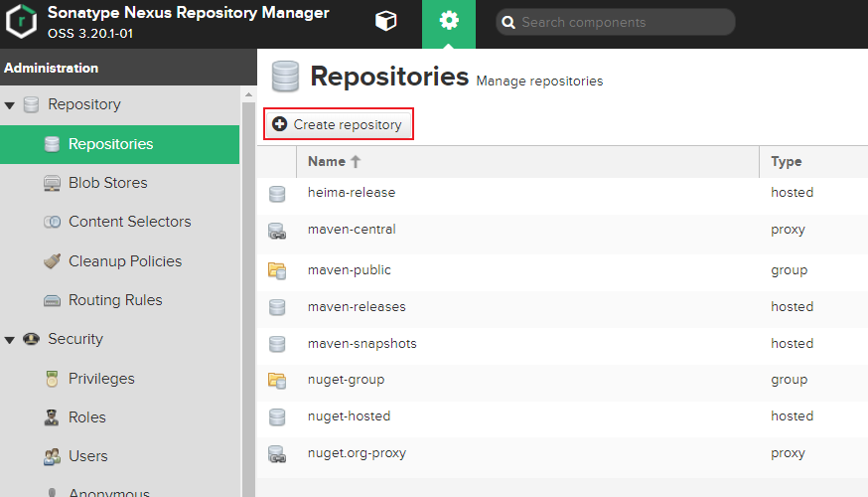Click the Users people icon

point(52,456)
